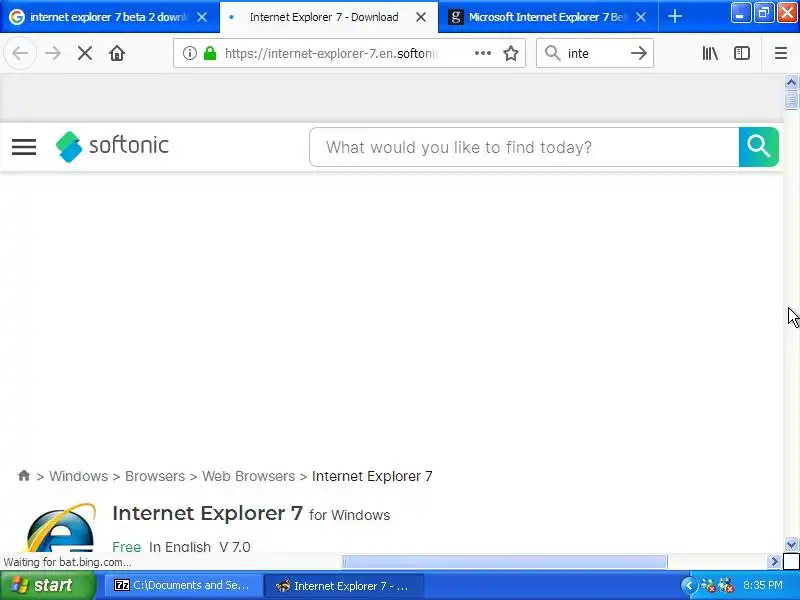Click the Internet Explorer app logo
This screenshot has height=600, width=800.
(60, 527)
